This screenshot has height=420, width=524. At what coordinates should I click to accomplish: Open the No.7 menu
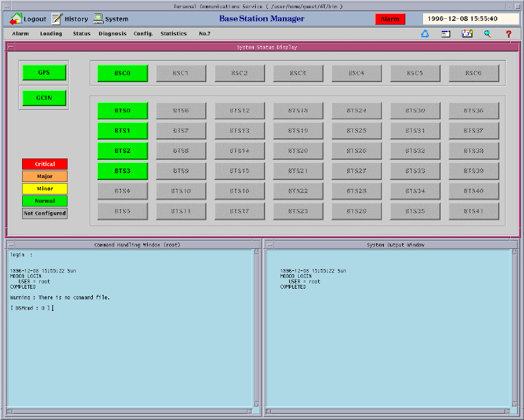205,33
